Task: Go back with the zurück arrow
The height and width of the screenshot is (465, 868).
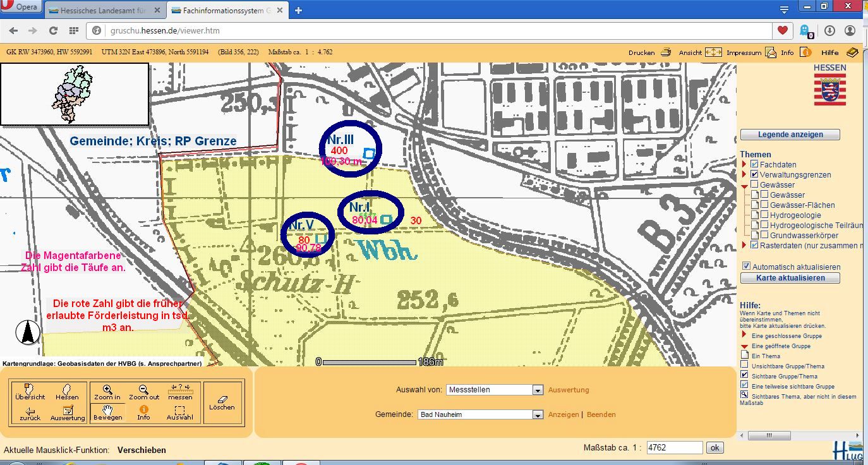Action: pyautogui.click(x=30, y=413)
